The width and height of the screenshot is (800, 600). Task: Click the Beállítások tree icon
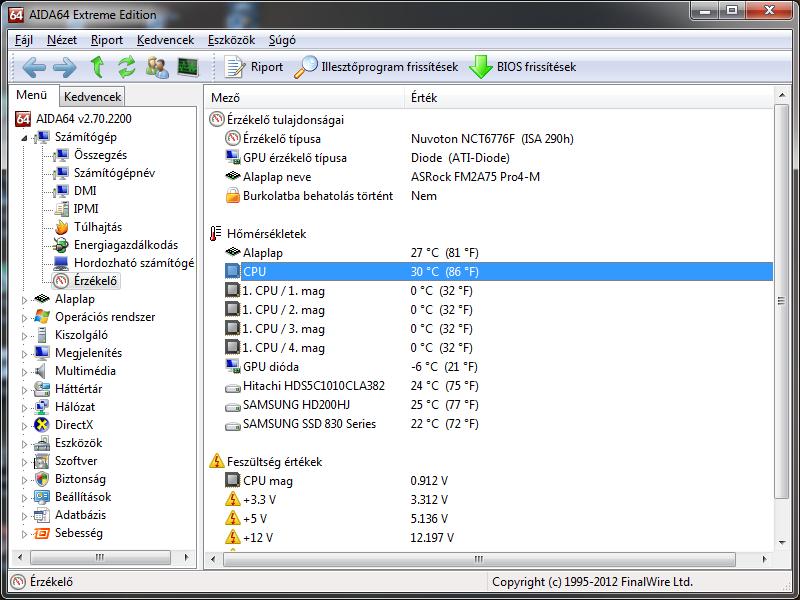(x=42, y=497)
